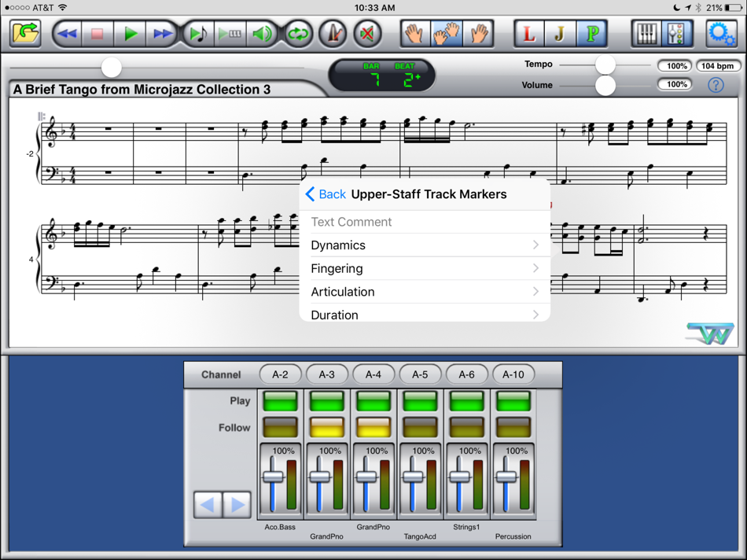Expand the Dynamics row chevron
The image size is (747, 560).
[536, 245]
